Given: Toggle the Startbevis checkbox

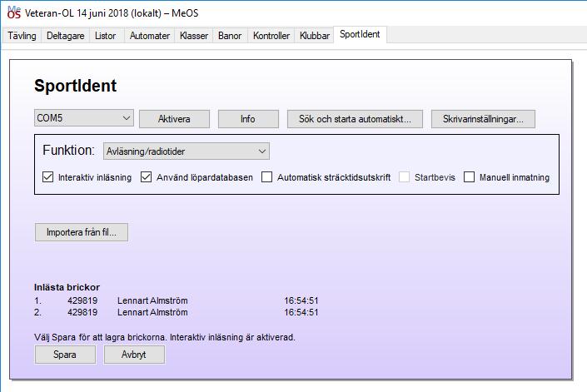Looking at the screenshot, I should tap(404, 177).
